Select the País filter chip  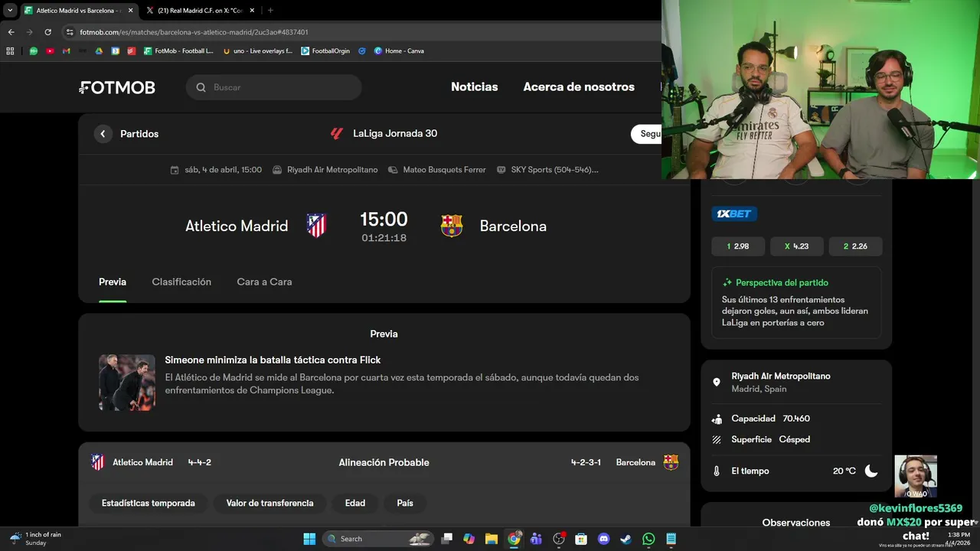[x=405, y=504]
